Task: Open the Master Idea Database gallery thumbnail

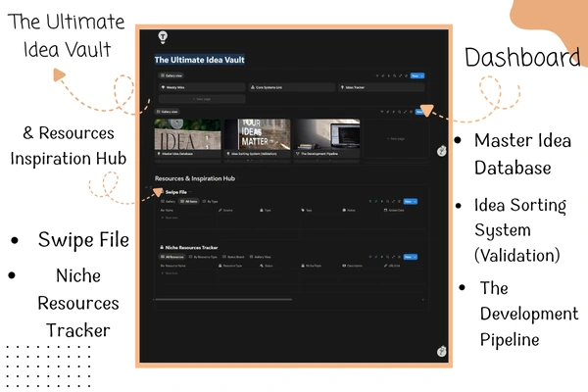Action: click(188, 135)
